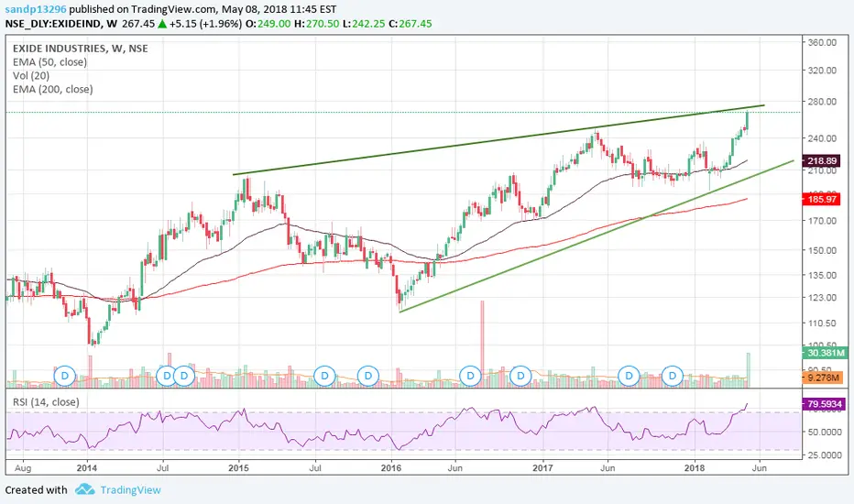
Task: Select the lower light green support trendline
Action: pyautogui.click(x=597, y=236)
